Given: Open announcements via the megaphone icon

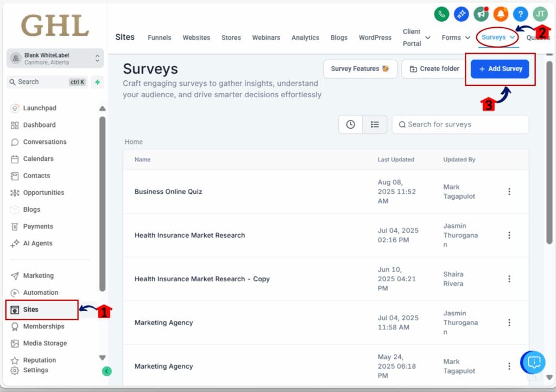Looking at the screenshot, I should pyautogui.click(x=481, y=14).
